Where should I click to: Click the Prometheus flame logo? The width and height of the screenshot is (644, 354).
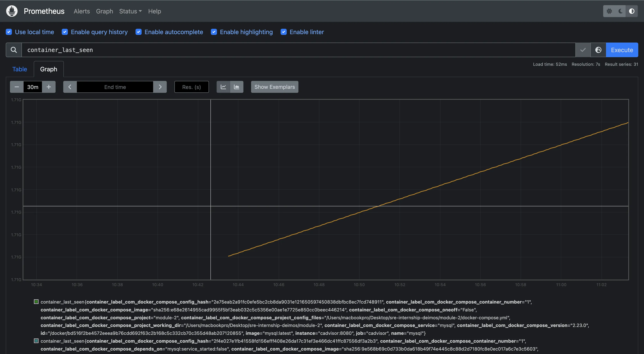point(12,11)
